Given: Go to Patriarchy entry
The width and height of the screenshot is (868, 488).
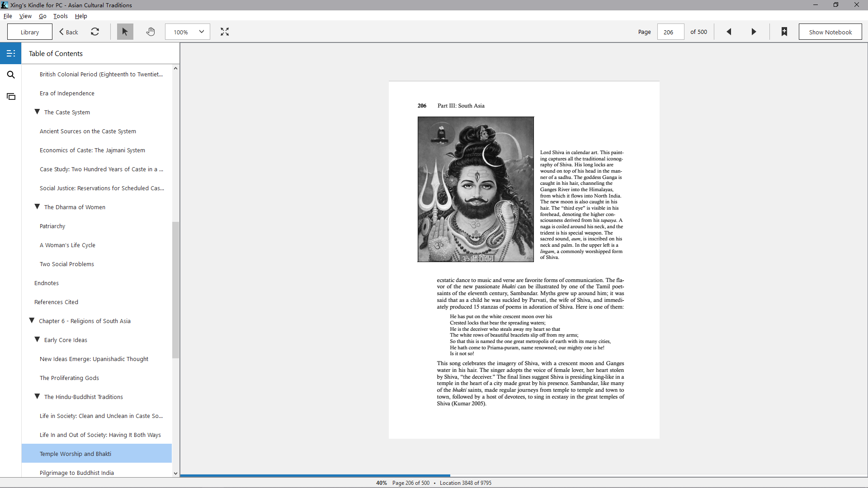Looking at the screenshot, I should click(52, 226).
